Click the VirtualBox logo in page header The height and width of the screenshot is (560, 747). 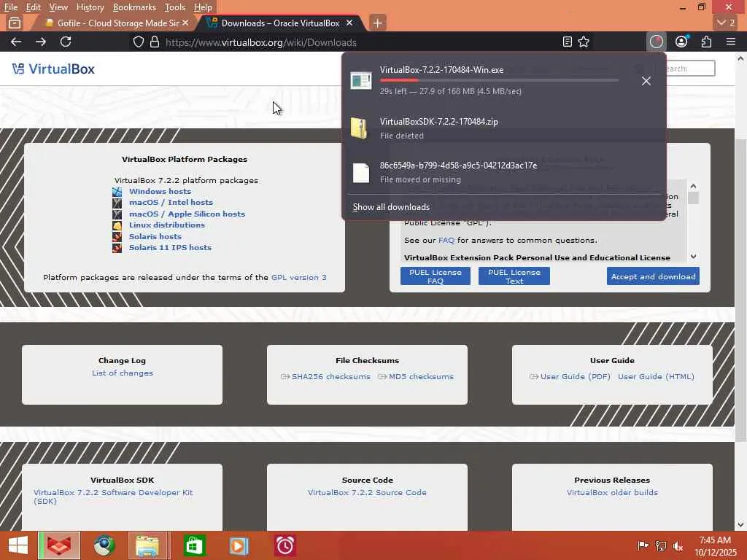tap(53, 69)
